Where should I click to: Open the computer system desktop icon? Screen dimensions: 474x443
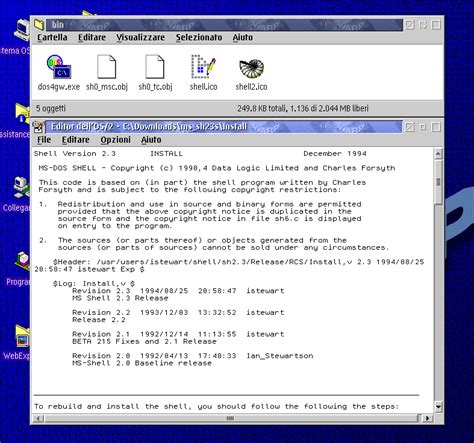click(22, 30)
